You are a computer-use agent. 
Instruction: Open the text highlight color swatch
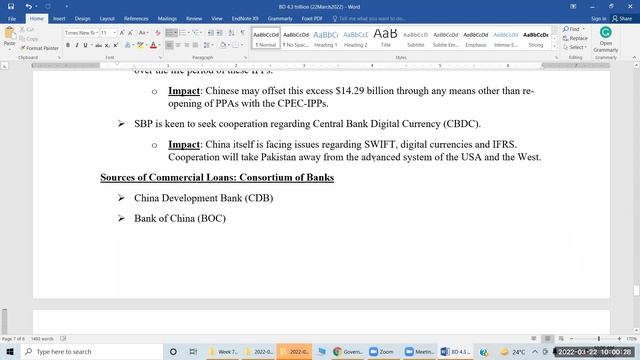tap(140, 45)
